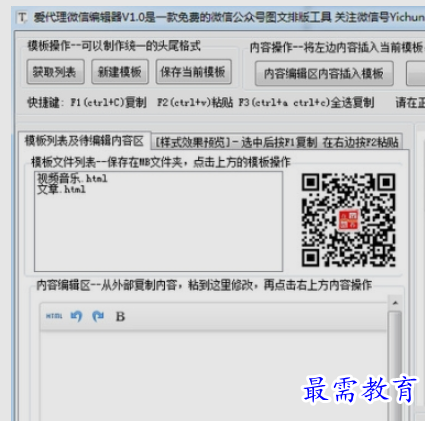The height and width of the screenshot is (421, 425).
Task: Click the redo arrow icon
Action: pyautogui.click(x=98, y=316)
